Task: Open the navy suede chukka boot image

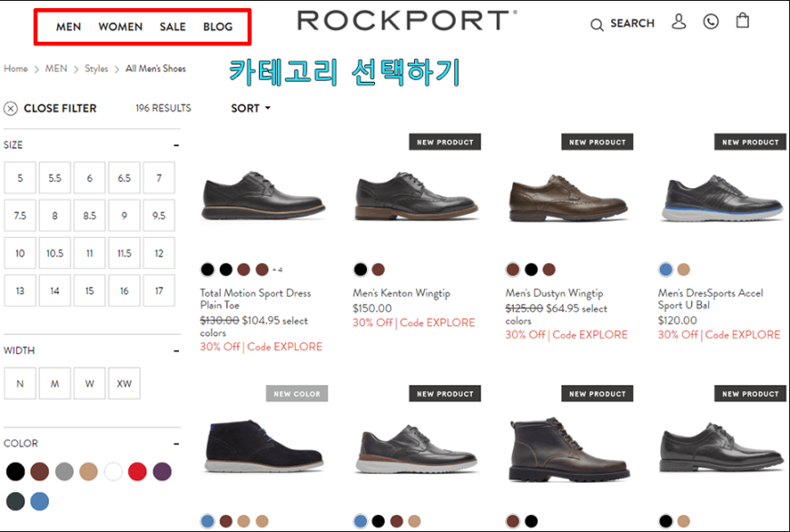Action: click(x=264, y=446)
